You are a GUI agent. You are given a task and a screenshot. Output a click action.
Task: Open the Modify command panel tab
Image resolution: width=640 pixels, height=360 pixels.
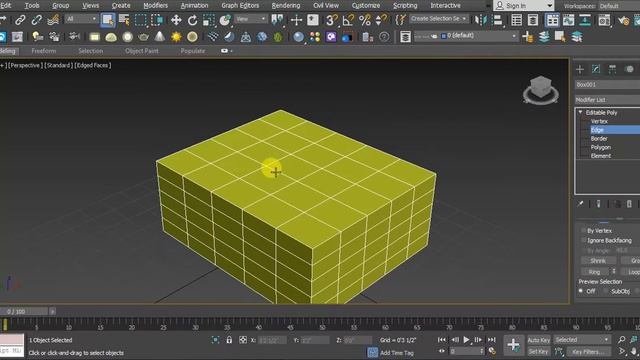tap(596, 69)
